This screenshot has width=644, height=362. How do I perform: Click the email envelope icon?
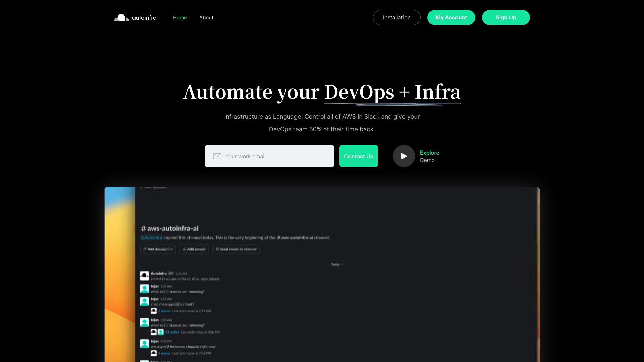(217, 156)
